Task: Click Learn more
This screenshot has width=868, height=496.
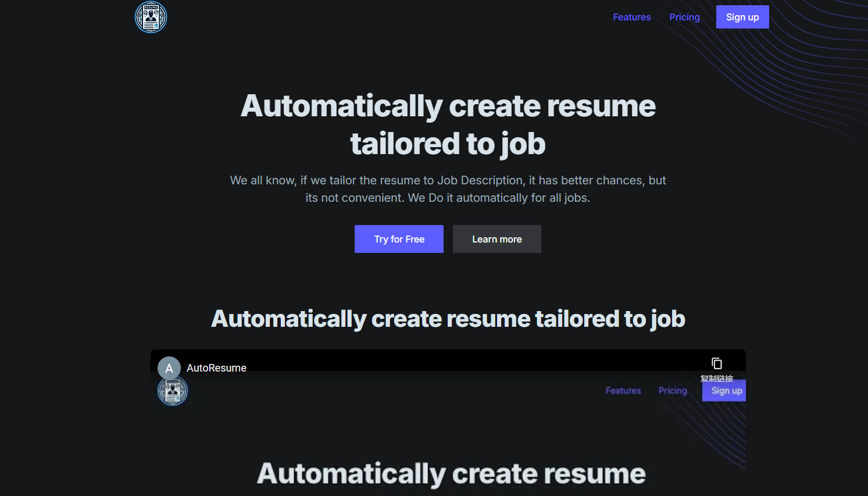Action: 496,238
